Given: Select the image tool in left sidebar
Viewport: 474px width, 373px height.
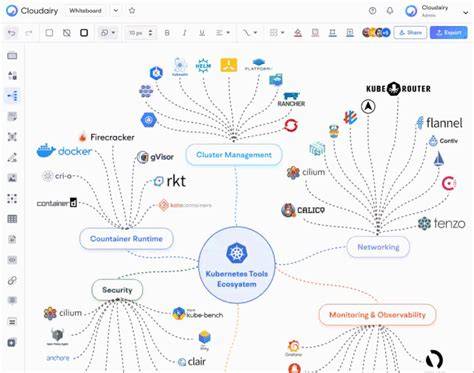Looking at the screenshot, I should pos(12,178).
